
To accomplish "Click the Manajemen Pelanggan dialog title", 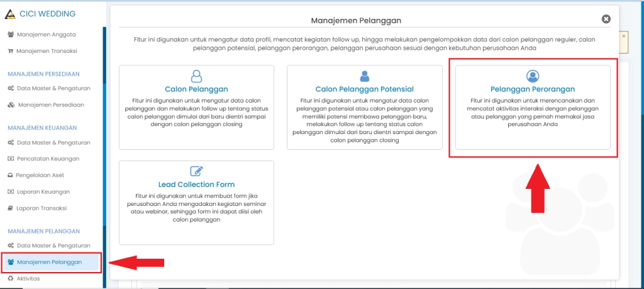I will pos(356,20).
